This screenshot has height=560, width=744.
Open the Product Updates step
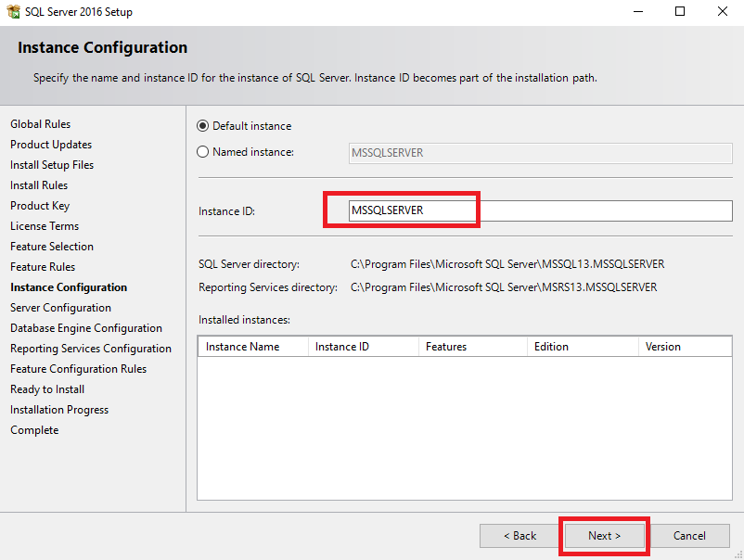[x=51, y=145]
